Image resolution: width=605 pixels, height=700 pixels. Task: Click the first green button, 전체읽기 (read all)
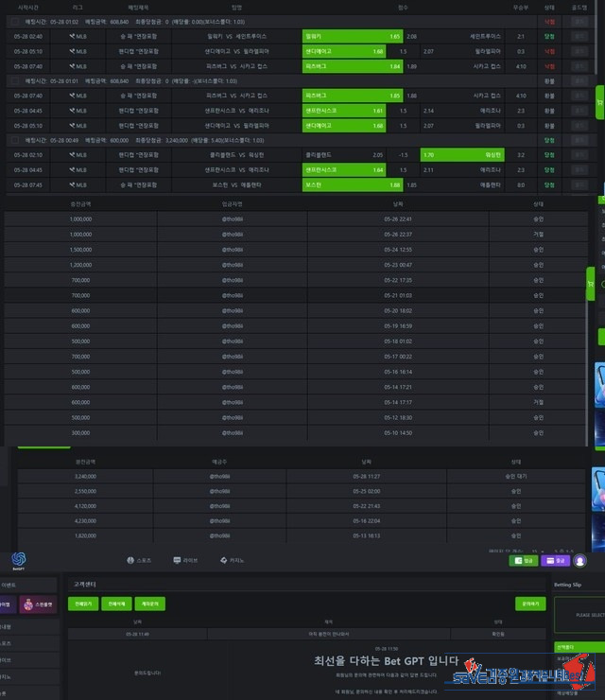point(83,604)
